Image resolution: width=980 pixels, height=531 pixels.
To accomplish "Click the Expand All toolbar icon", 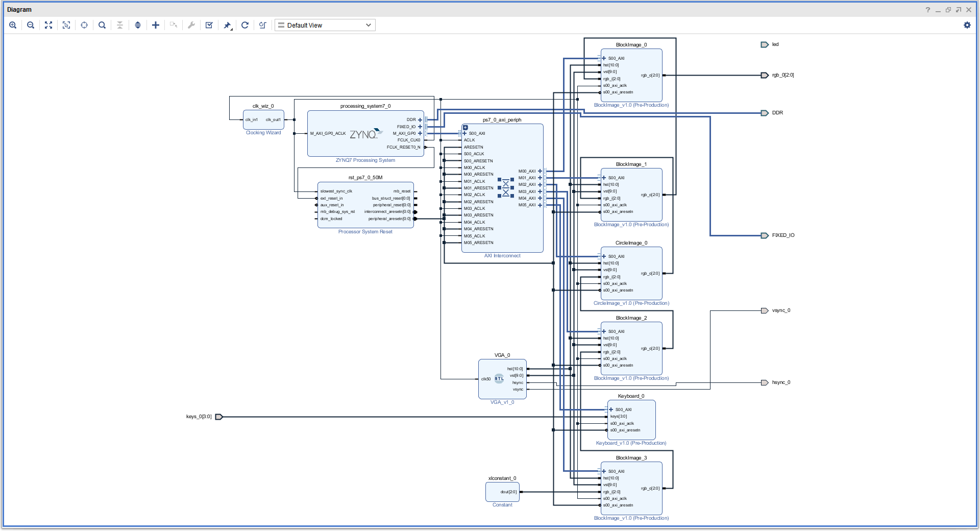I will coord(138,25).
